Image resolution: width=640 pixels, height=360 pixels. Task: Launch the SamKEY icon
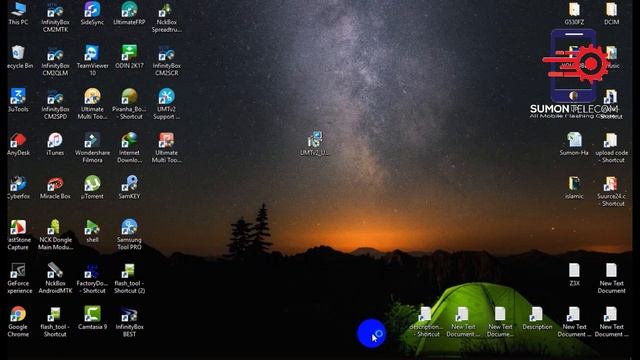[129, 188]
